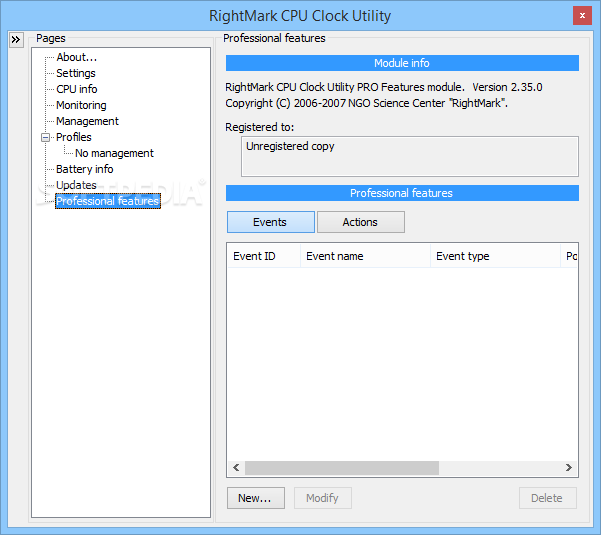Collapse the Profiles tree node

(45, 137)
